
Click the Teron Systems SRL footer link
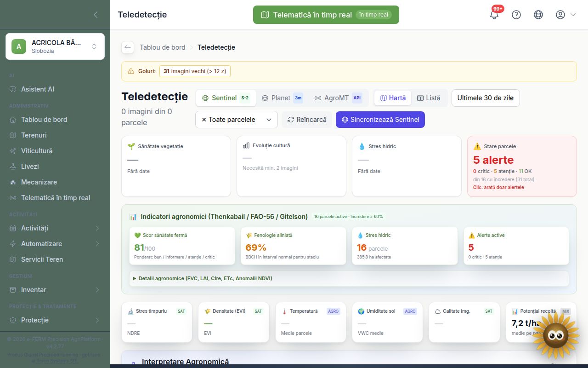57,361
